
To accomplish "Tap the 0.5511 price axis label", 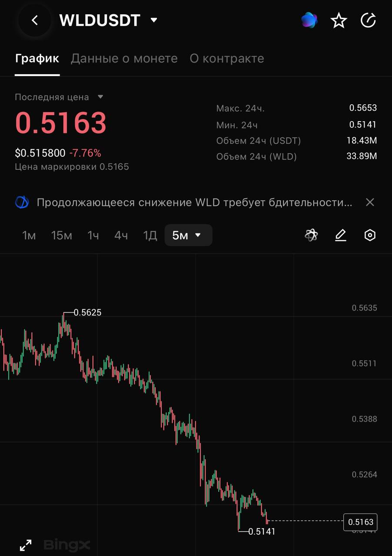I will pos(364,364).
